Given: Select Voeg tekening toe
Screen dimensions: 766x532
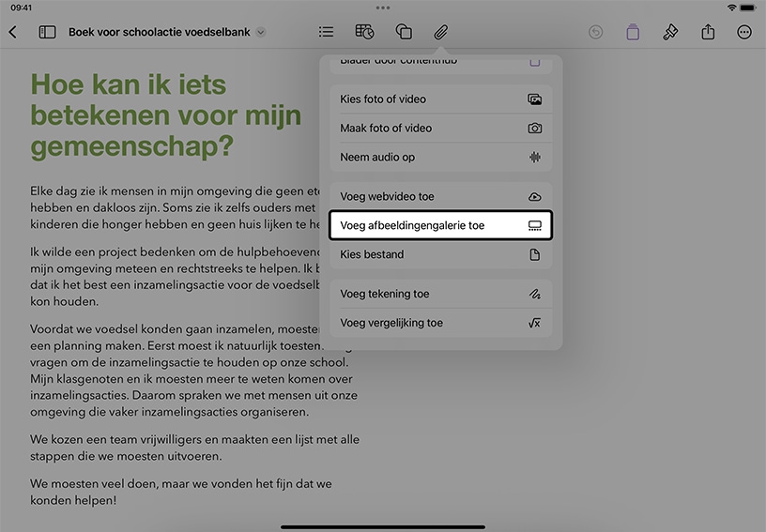Looking at the screenshot, I should click(x=441, y=294).
